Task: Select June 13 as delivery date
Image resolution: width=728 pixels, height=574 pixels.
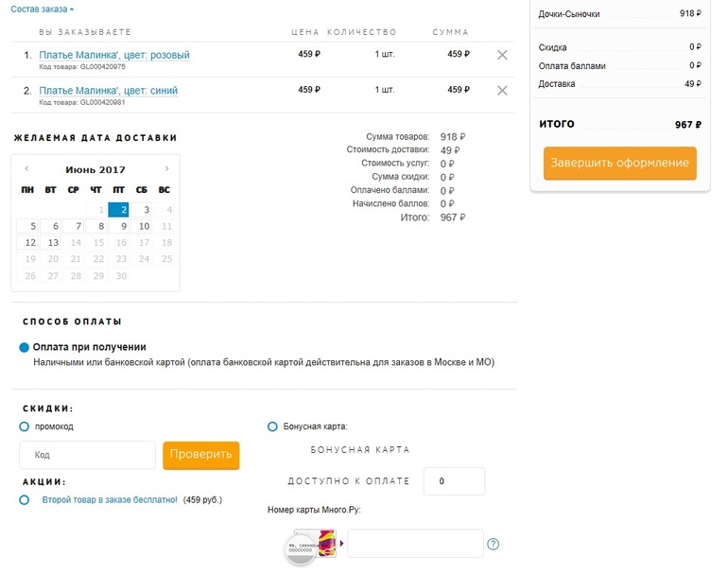Action: [x=52, y=243]
